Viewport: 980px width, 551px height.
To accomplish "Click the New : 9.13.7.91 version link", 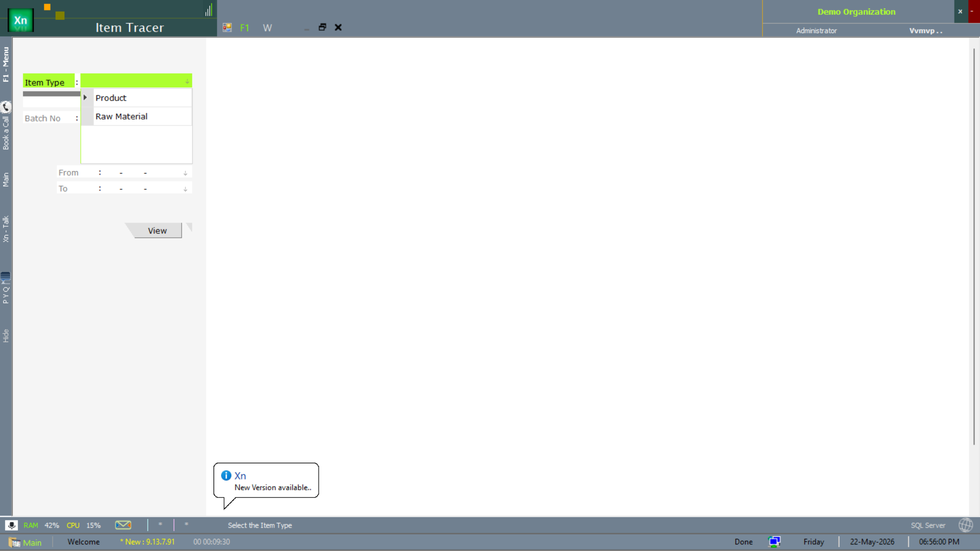I will [148, 542].
